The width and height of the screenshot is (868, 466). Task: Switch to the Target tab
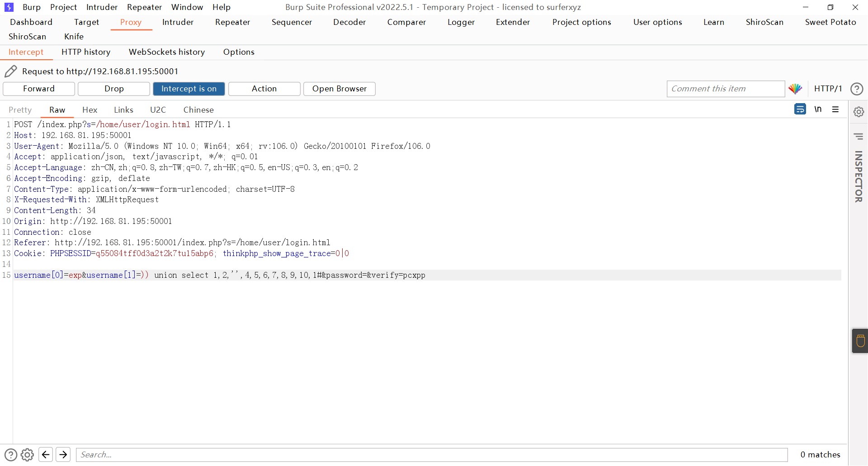86,22
